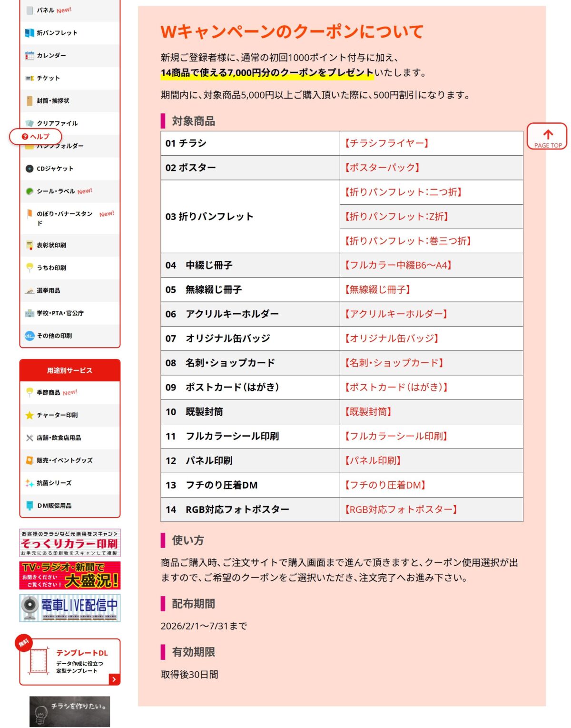The width and height of the screenshot is (571, 728).
Task: Click the TV・ラジオ・新聞で大盛況 banner
Action: (x=70, y=575)
